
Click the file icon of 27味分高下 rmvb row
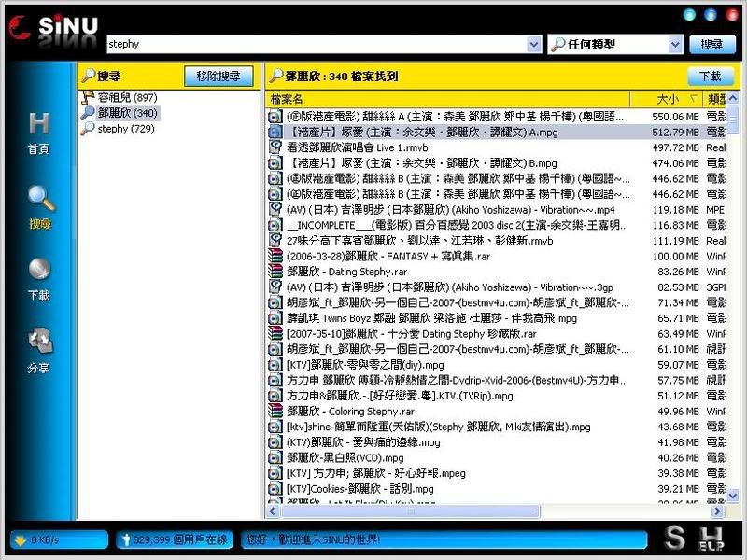pyautogui.click(x=275, y=241)
